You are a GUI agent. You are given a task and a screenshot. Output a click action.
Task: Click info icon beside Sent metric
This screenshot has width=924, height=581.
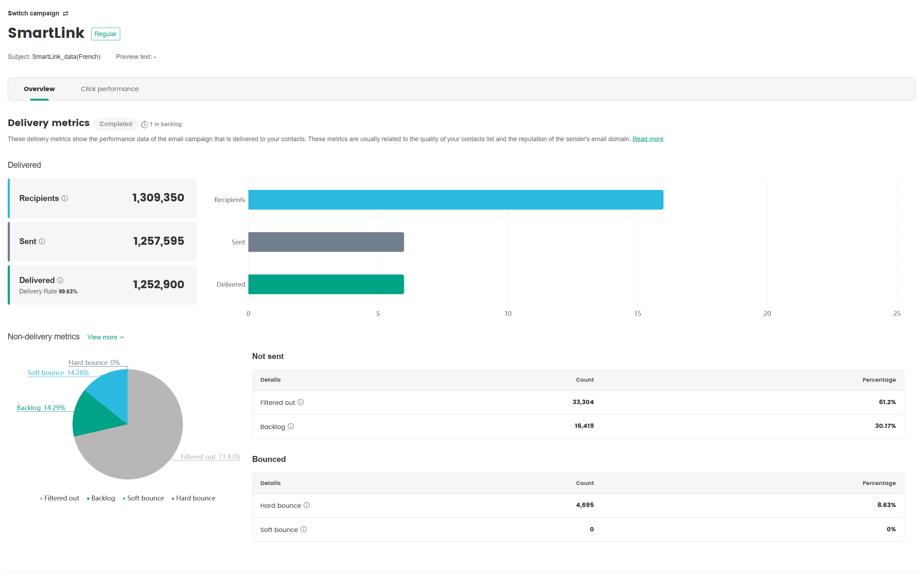click(42, 241)
